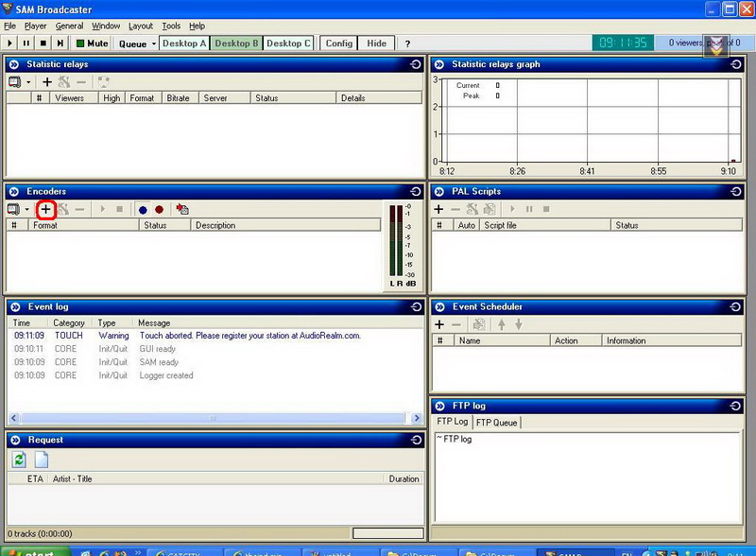The height and width of the screenshot is (556, 756).
Task: Click the green refresh icon in Request
Action: pyautogui.click(x=19, y=459)
